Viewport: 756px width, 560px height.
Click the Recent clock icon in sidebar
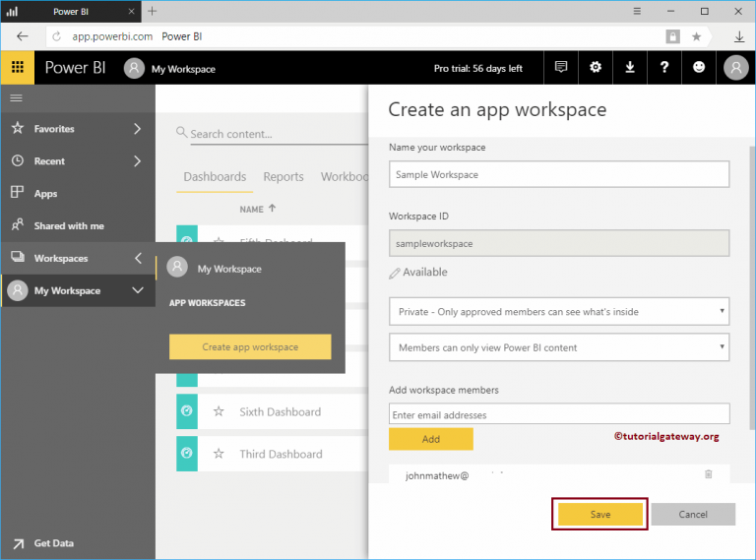point(18,161)
